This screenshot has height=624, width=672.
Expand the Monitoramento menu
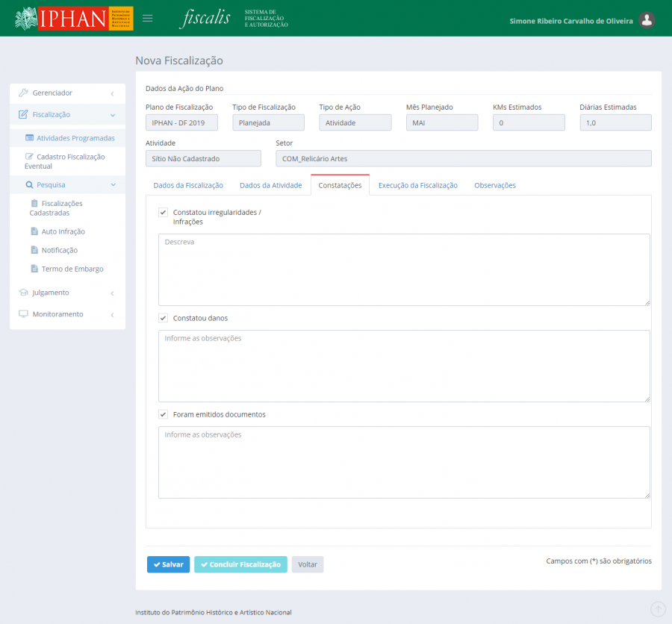67,314
